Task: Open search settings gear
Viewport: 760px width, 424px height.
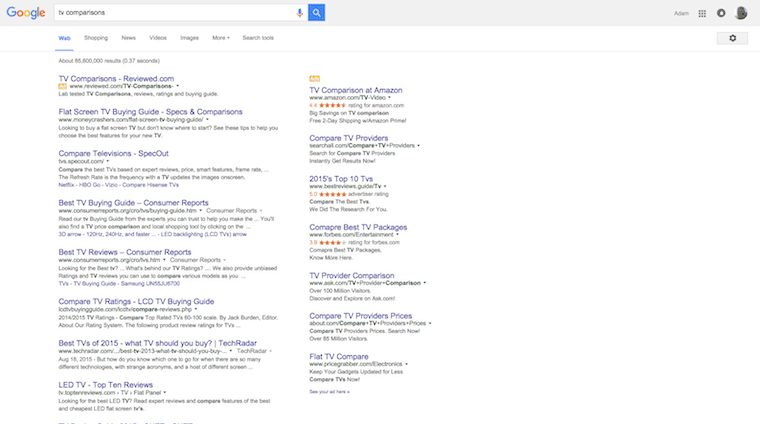Action: [732, 38]
